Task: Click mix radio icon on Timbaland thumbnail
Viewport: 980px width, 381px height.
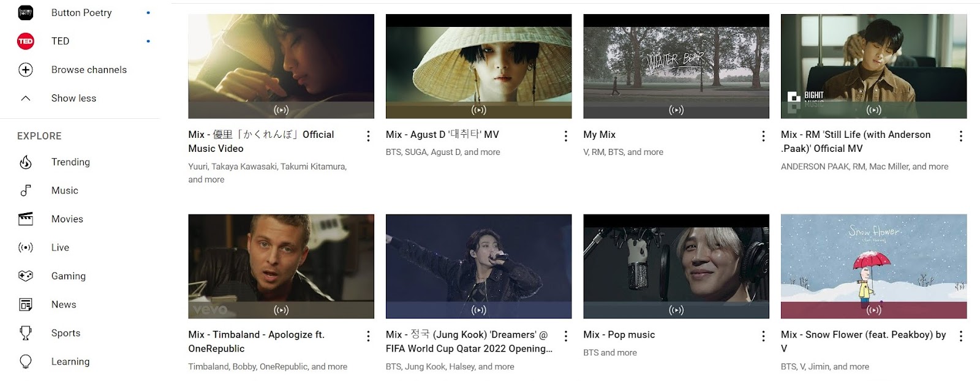Action: [281, 310]
